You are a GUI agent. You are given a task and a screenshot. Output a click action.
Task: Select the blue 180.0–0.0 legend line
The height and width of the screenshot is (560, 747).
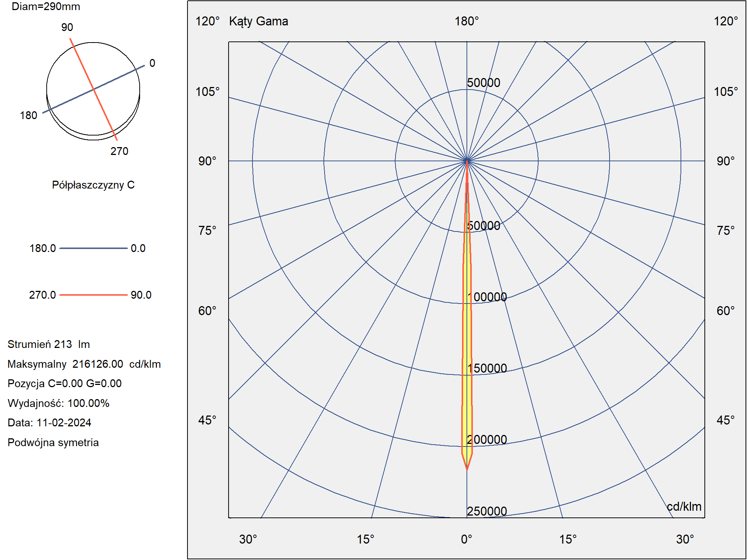pos(93,248)
